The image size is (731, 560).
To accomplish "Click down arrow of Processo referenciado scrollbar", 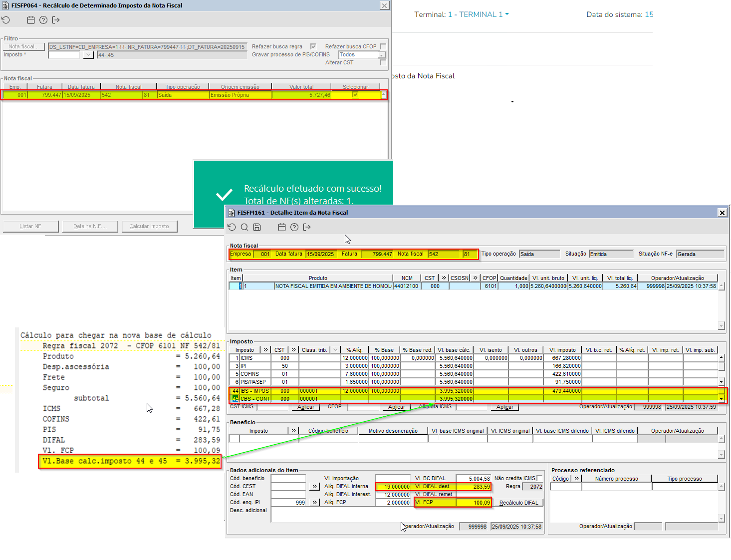I will coord(721,519).
